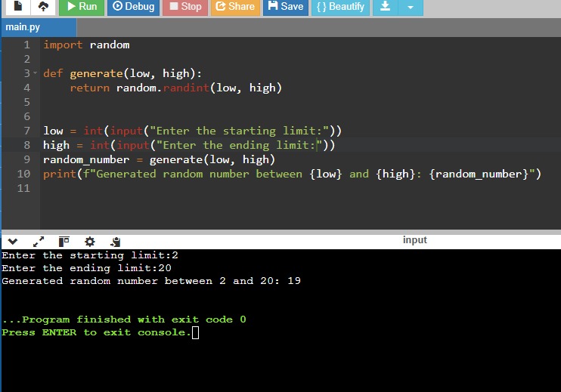
Task: Click the 'Enter the ending limit:' string
Action: [240, 145]
